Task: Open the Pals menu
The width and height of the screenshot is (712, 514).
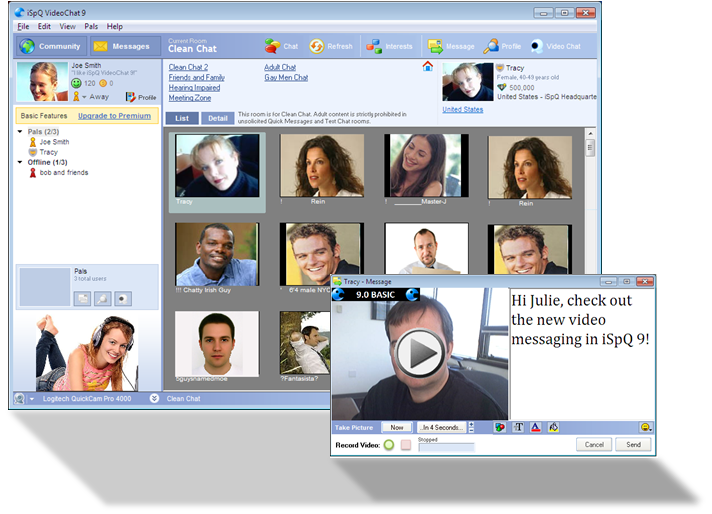Action: pyautogui.click(x=91, y=26)
